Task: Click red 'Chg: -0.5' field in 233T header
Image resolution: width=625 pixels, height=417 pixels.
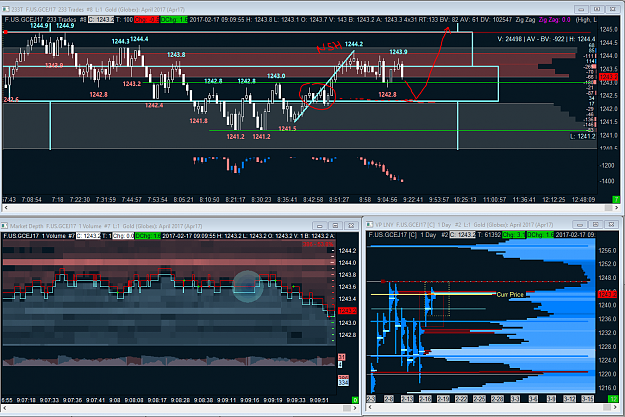Action: click(147, 20)
